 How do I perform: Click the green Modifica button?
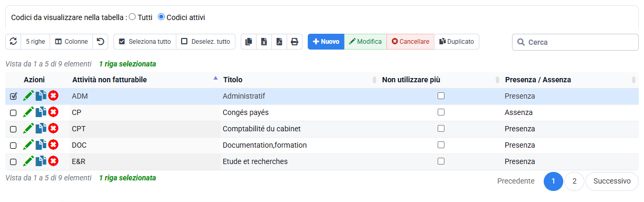point(365,42)
